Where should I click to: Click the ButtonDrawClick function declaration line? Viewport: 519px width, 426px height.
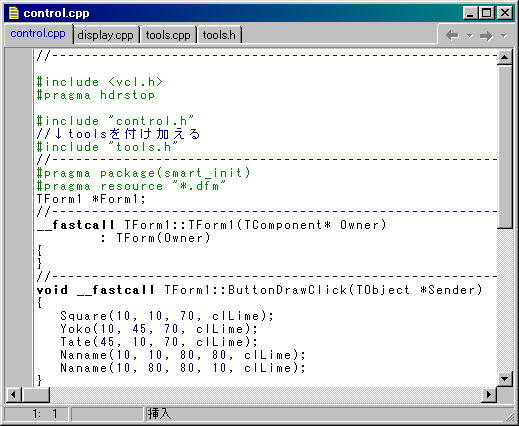pos(260,290)
